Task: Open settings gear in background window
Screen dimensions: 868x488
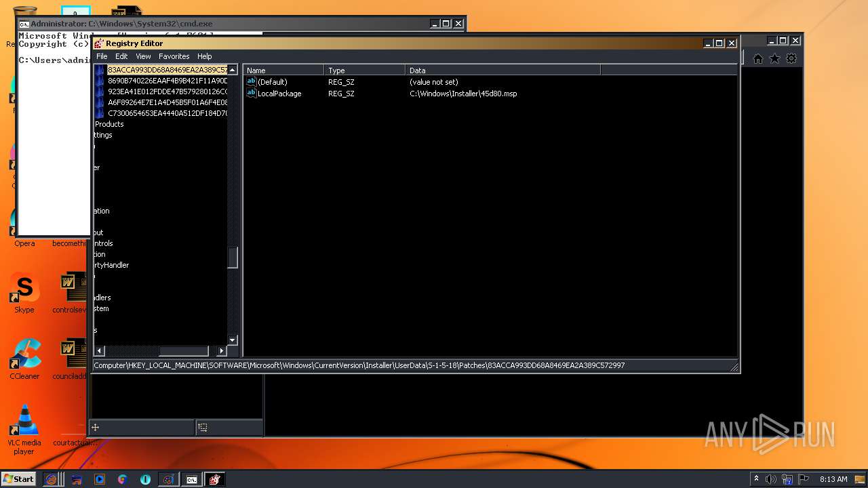Action: pos(791,59)
